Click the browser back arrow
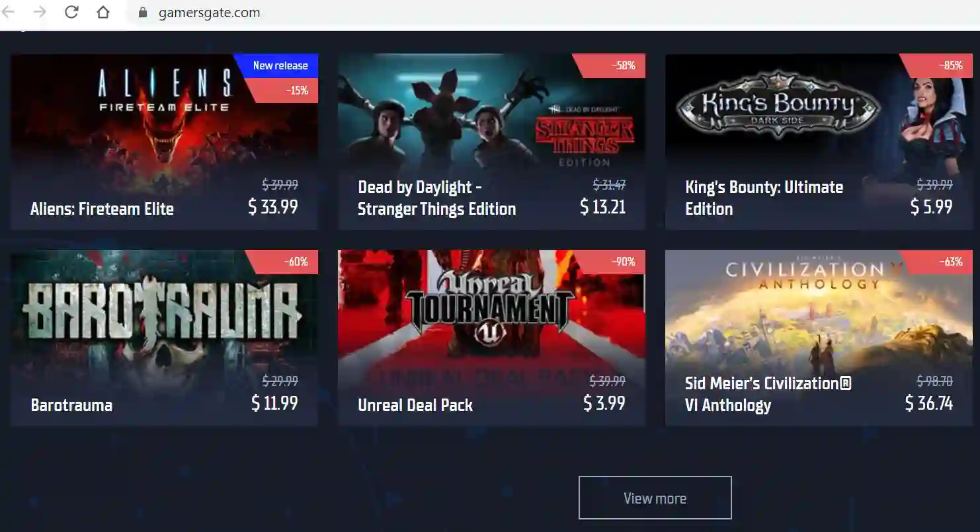 pyautogui.click(x=8, y=12)
